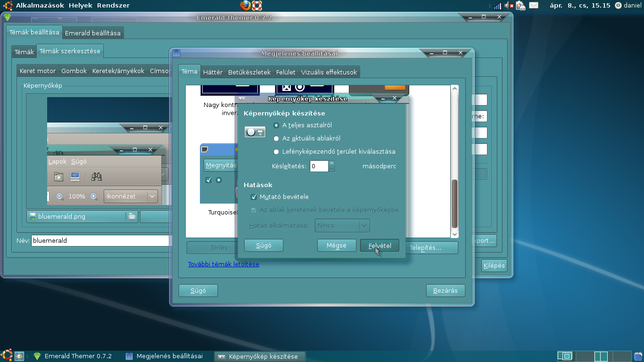Viewport: 644px width, 362px height.
Task: Open the 'További témák letöltése' link
Action: (223, 264)
